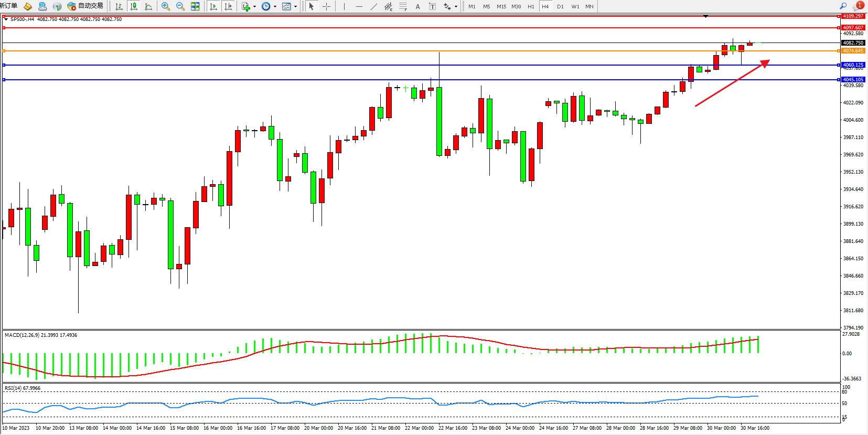868x435 pixels.
Task: Select the crosshair tool
Action: (x=326, y=6)
